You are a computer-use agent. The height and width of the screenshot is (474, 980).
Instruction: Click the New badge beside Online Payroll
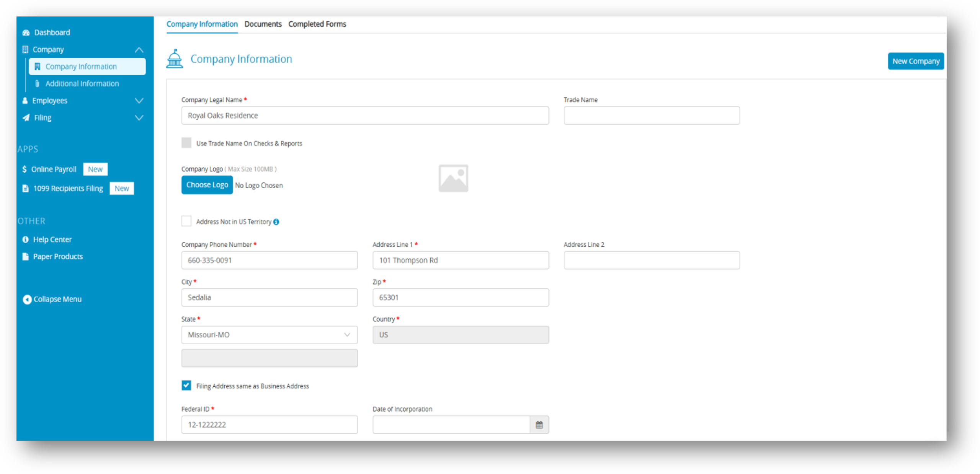coord(95,169)
